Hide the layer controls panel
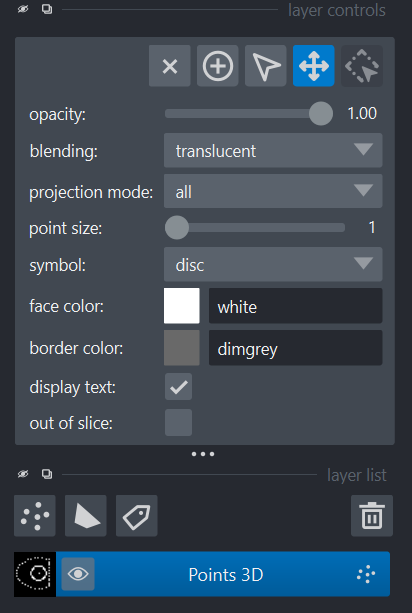412x613 pixels. point(23,9)
